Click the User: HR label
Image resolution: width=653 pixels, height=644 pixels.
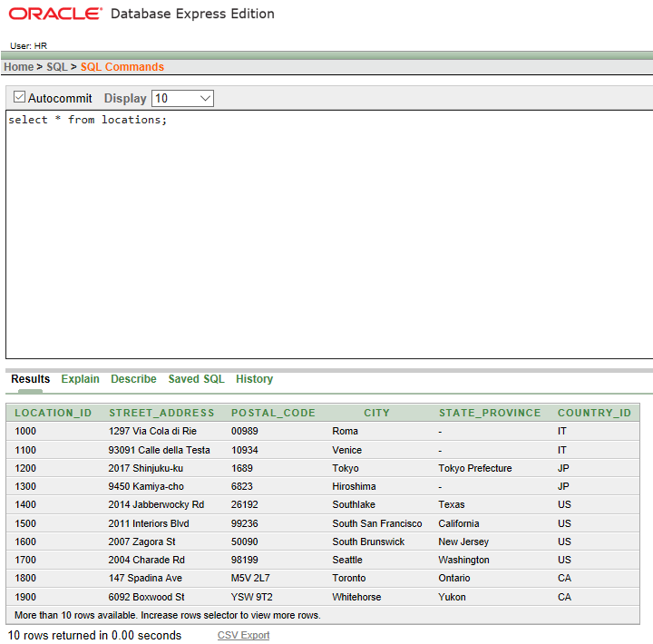(28, 45)
